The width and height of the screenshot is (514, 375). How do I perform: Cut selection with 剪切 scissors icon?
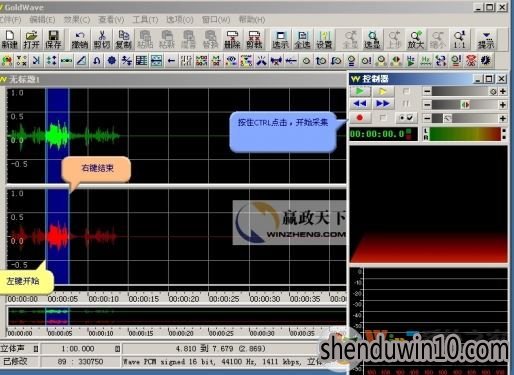102,39
